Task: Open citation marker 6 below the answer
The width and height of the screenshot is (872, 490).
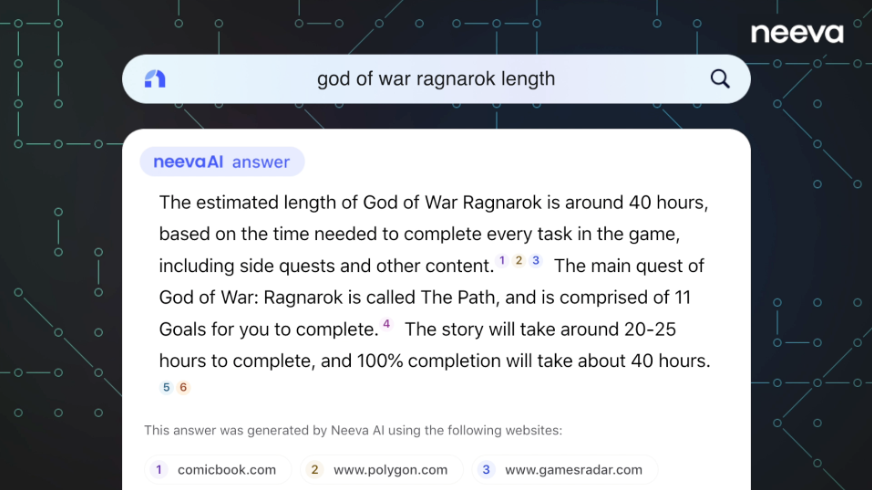Action: pos(183,388)
